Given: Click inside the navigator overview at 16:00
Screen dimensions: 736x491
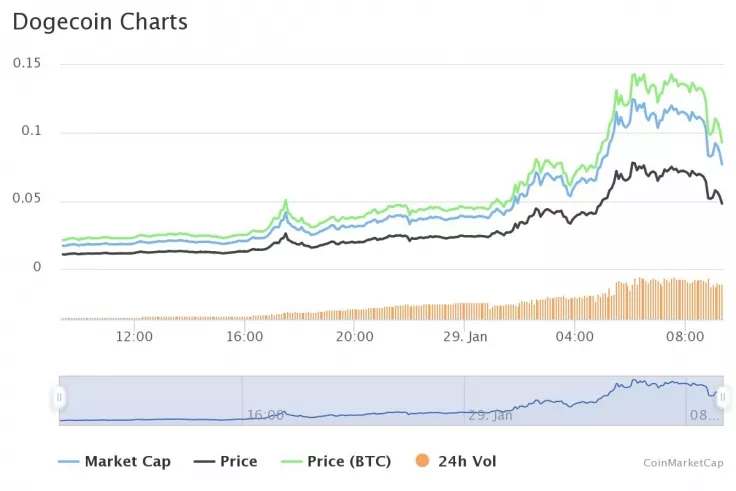Looking at the screenshot, I should [265, 415].
